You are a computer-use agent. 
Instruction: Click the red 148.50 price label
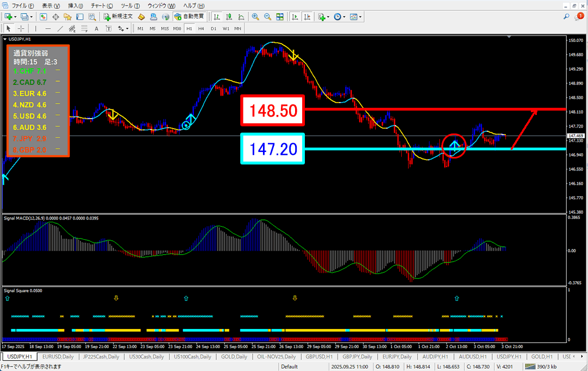tap(273, 111)
